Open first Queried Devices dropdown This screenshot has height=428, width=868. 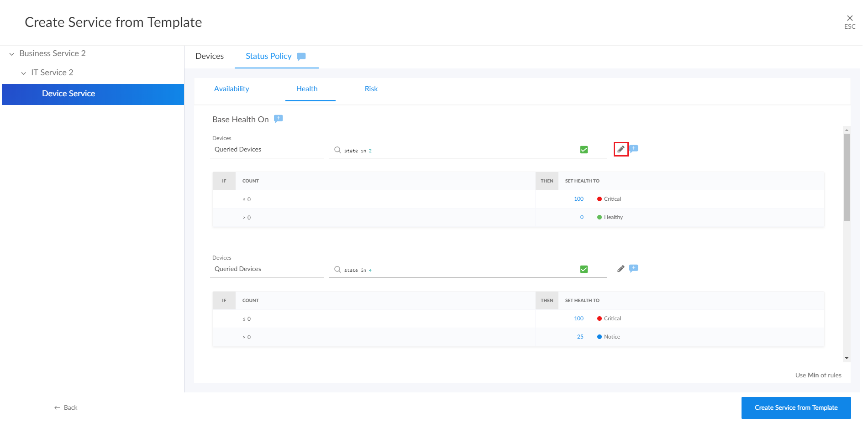point(267,150)
